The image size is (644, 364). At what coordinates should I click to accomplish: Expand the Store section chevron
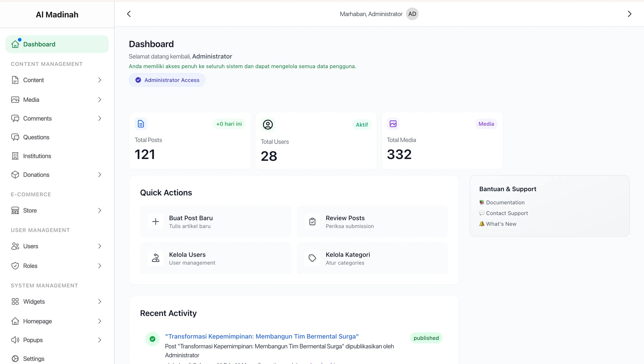[100, 211]
